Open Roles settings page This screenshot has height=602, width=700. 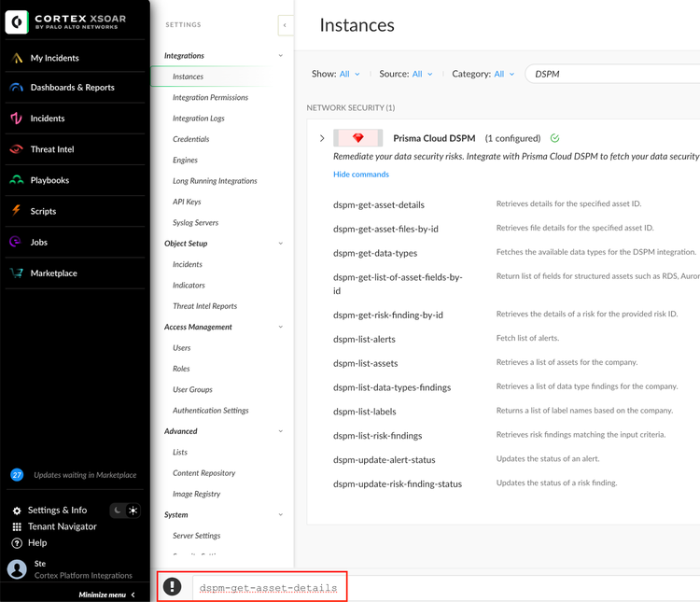coord(181,369)
